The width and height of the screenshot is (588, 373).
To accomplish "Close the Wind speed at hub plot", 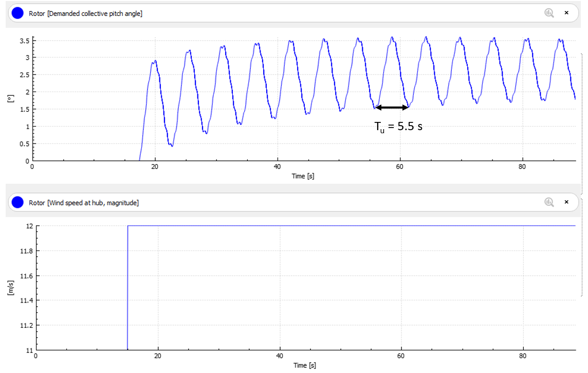I will 566,202.
